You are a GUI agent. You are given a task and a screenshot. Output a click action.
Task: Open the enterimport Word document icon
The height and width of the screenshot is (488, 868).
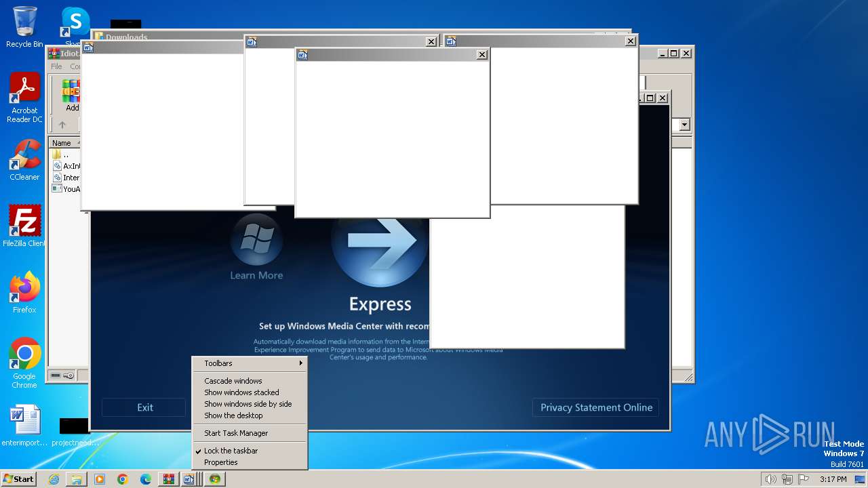click(x=24, y=426)
